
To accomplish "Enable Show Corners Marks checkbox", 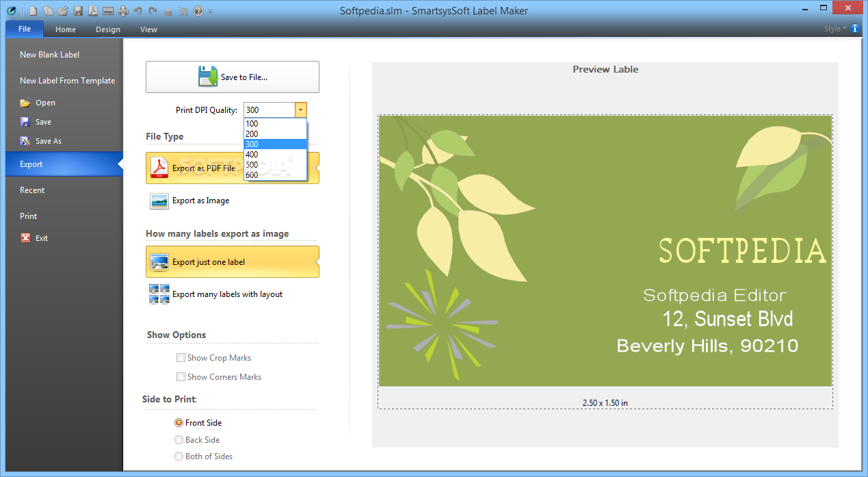I will 181,376.
